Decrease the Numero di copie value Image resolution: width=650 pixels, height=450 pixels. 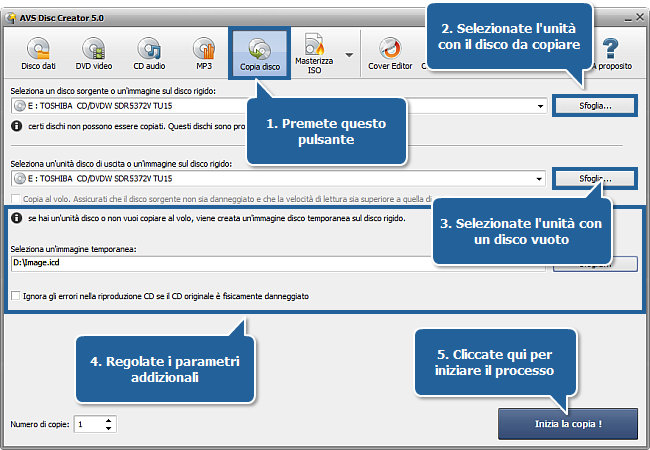click(x=109, y=428)
